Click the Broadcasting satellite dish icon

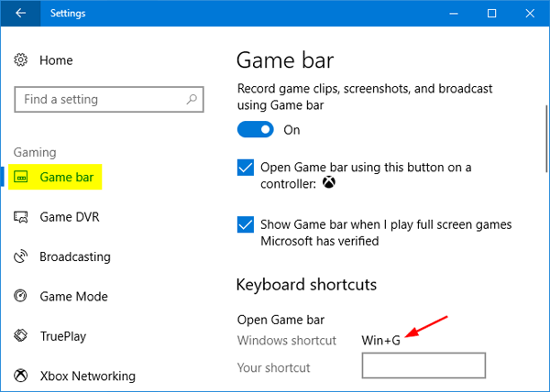pyautogui.click(x=21, y=256)
